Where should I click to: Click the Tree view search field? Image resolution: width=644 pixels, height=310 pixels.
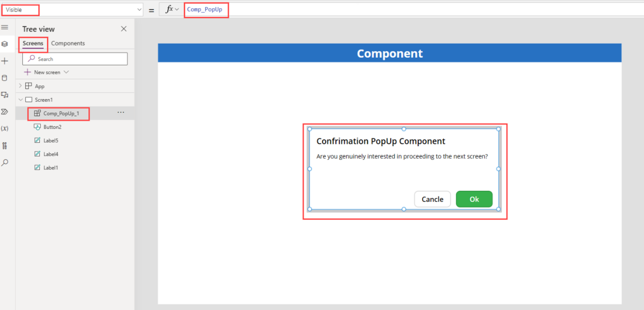(75, 58)
